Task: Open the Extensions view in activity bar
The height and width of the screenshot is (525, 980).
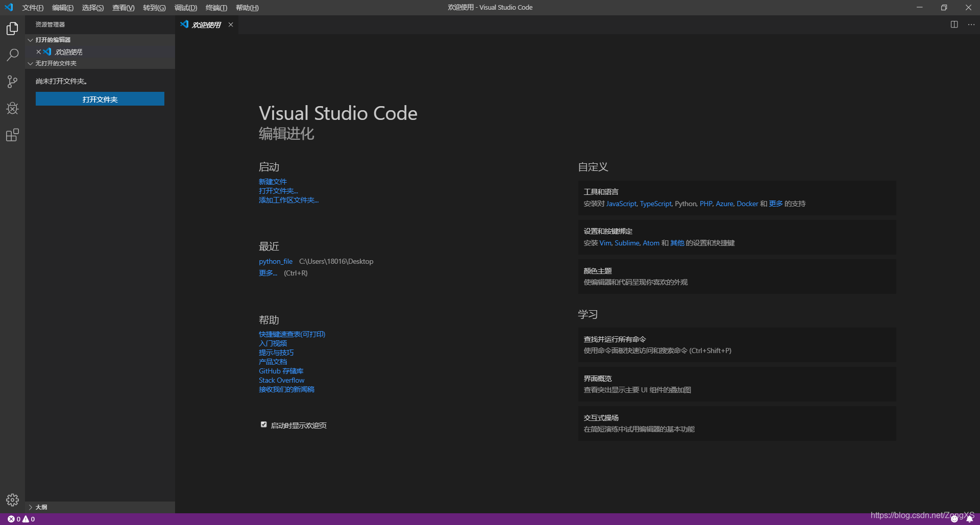Action: 12,135
